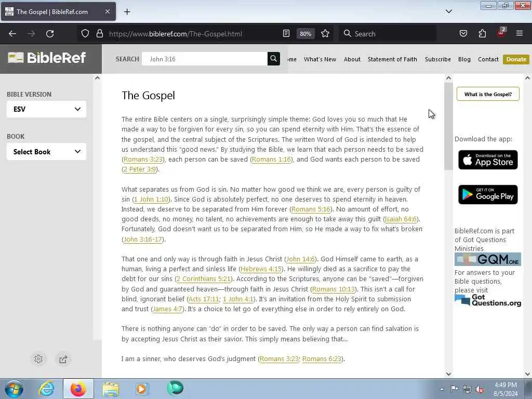Open the Romans 5:16 link

pyautogui.click(x=311, y=209)
